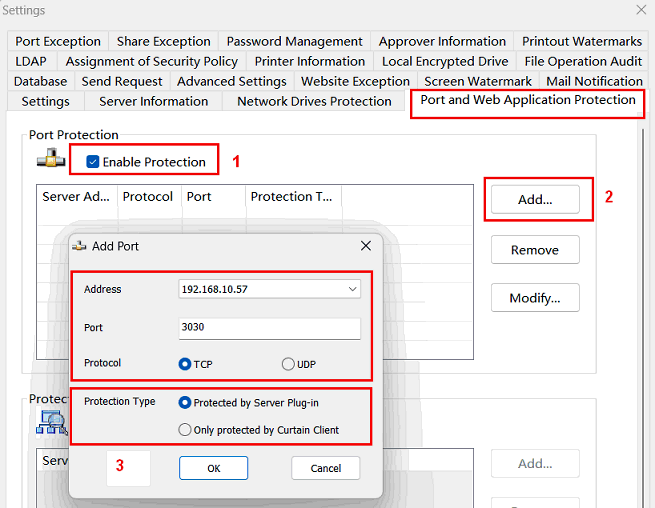Open the Modify port button
Viewport: 655px width, 508px height.
tap(535, 298)
